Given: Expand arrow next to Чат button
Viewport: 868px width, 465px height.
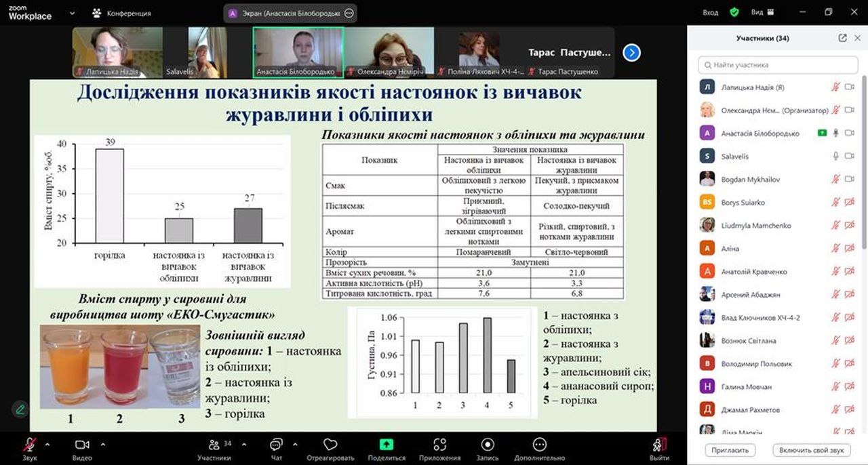Looking at the screenshot, I should click(295, 445).
